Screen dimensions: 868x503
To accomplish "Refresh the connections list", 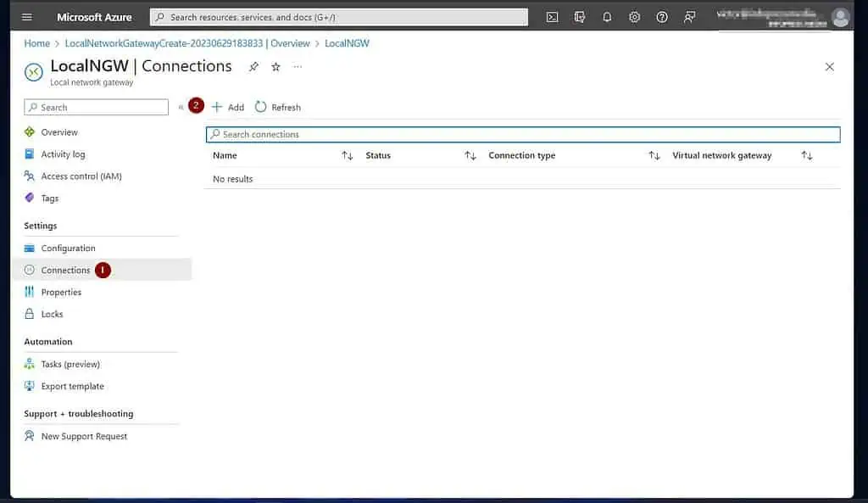I will (x=278, y=108).
